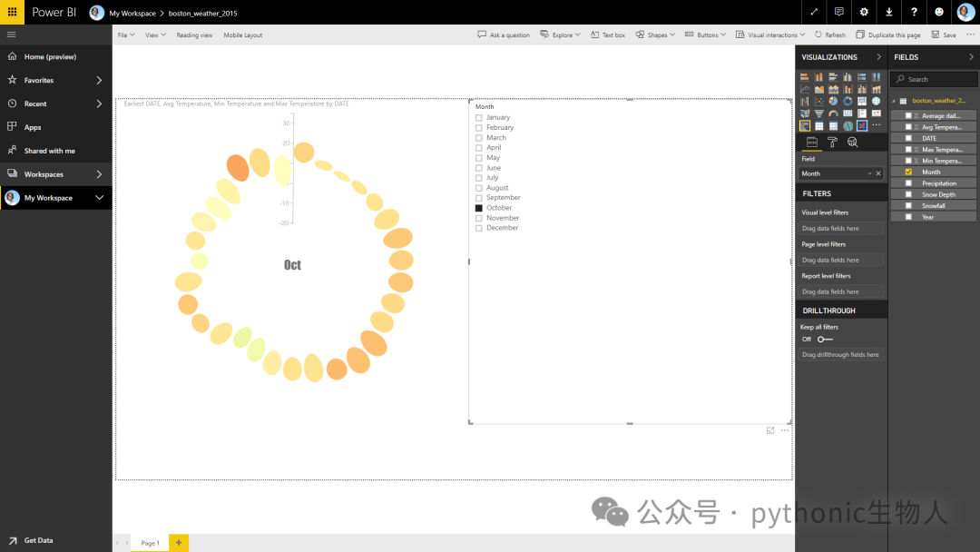Select the pie chart visualization icon

(x=833, y=102)
